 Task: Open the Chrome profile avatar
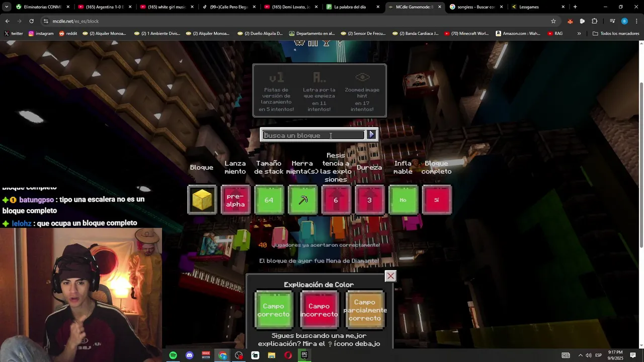624,21
